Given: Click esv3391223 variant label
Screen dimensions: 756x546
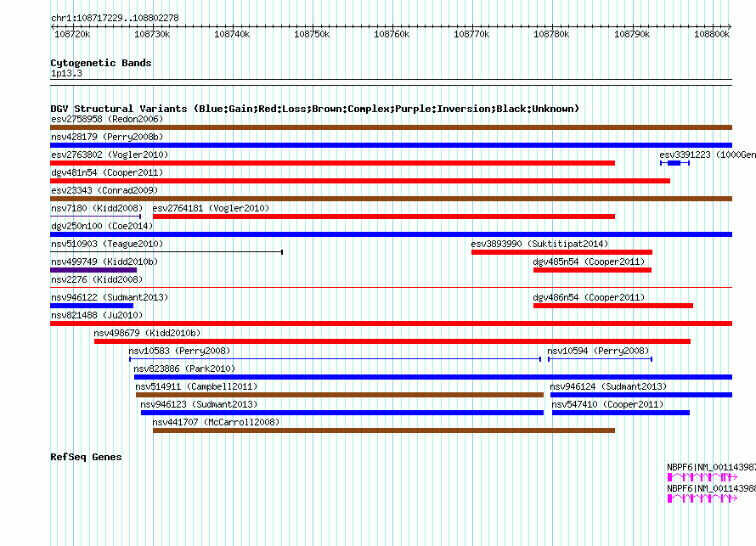Looking at the screenshot, I should tap(708, 155).
